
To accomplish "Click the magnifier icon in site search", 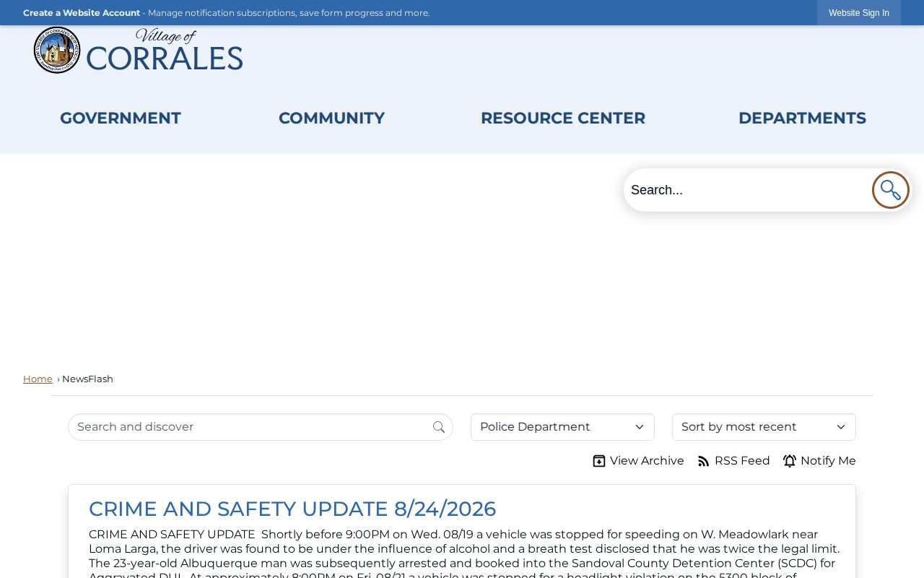I will [x=890, y=190].
